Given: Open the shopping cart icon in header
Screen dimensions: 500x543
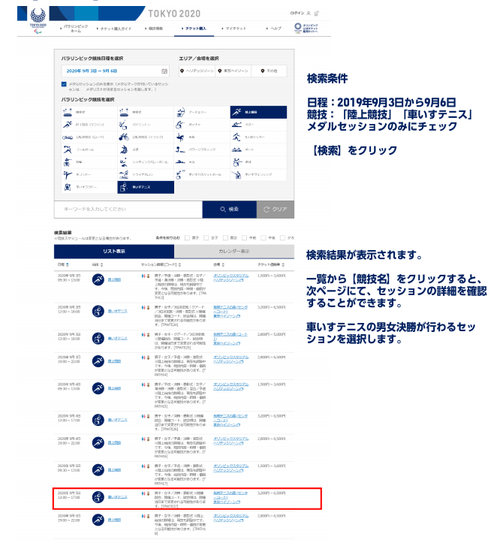Looking at the screenshot, I should point(316,13).
